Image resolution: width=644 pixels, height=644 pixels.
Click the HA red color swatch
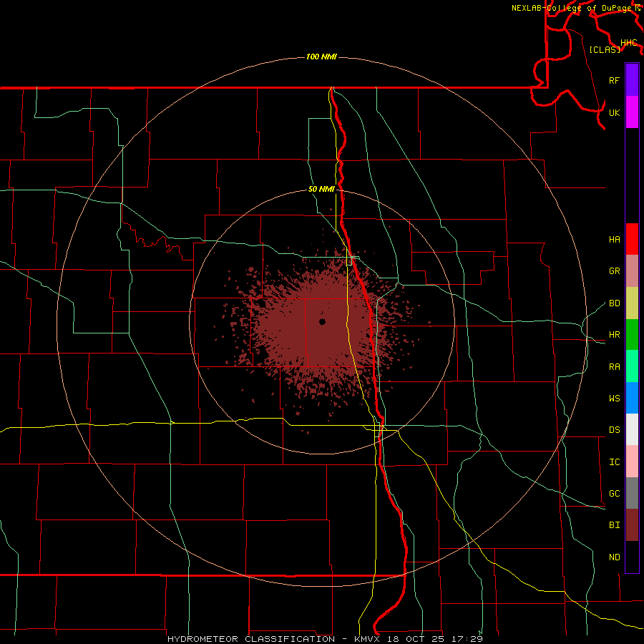click(x=632, y=239)
